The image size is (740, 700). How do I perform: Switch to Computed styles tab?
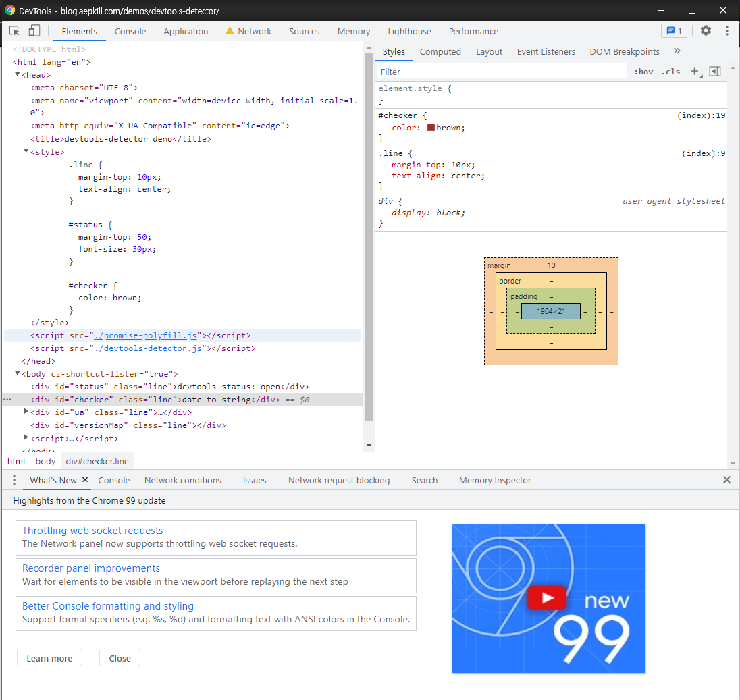click(440, 51)
